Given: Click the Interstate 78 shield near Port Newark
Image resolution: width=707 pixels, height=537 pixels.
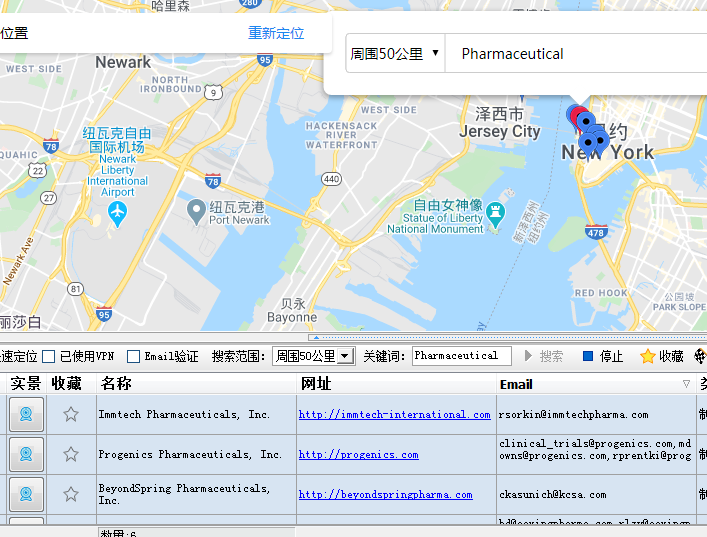Looking at the screenshot, I should click(x=212, y=181).
